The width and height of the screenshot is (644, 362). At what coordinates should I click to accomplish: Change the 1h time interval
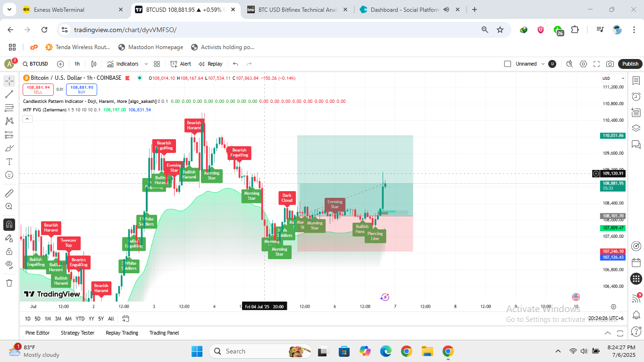pos(77,64)
